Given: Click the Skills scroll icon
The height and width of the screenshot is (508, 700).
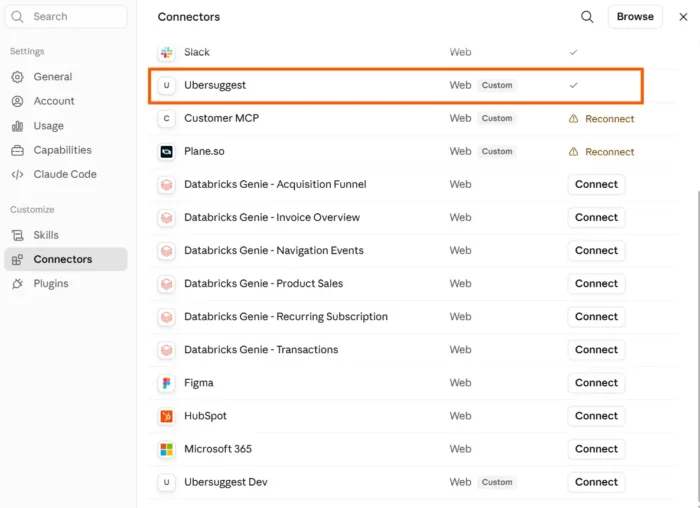Looking at the screenshot, I should pyautogui.click(x=17, y=235).
